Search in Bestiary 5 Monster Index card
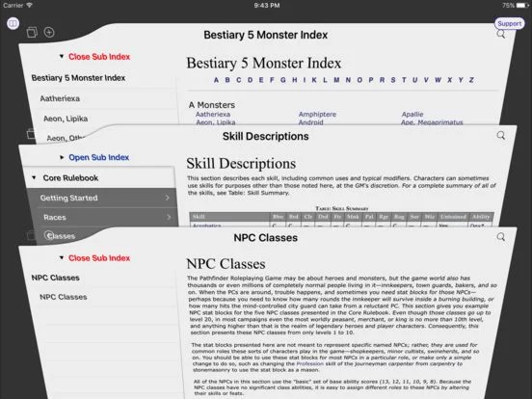Viewport: 532px width, 399px height. click(501, 34)
